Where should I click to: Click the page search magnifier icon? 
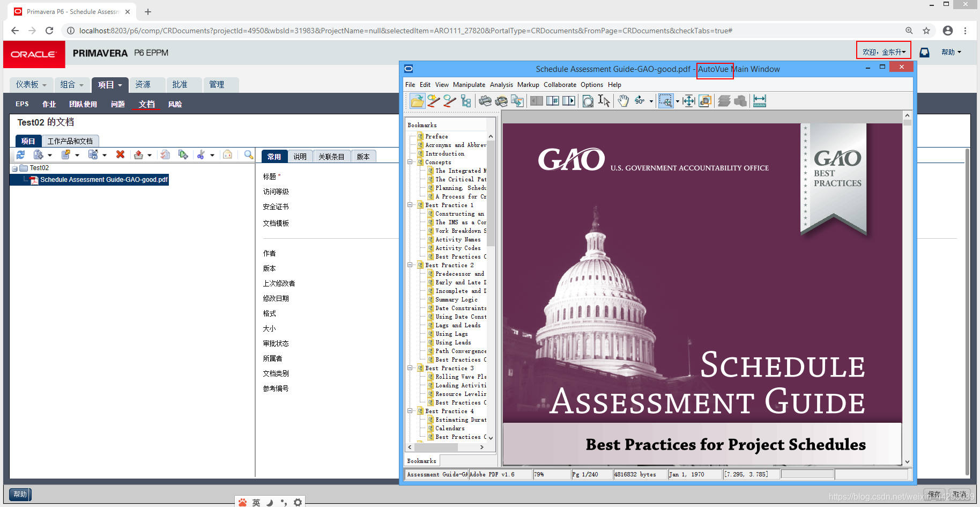coord(588,101)
